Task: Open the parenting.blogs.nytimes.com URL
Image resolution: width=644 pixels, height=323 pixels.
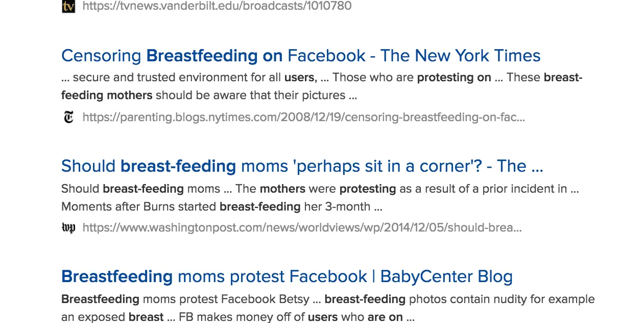Action: pyautogui.click(x=303, y=117)
